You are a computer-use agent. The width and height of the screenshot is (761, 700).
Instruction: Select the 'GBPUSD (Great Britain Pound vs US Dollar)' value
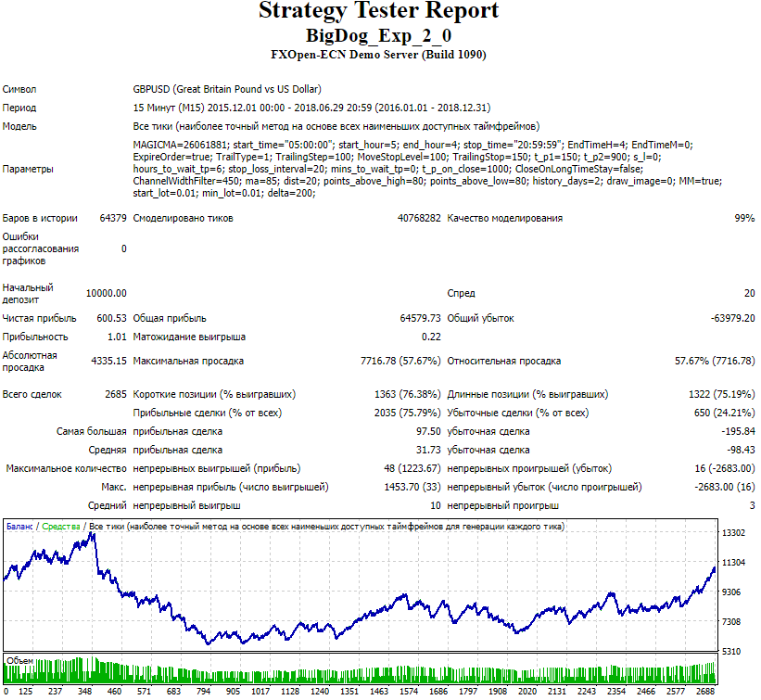[x=227, y=89]
